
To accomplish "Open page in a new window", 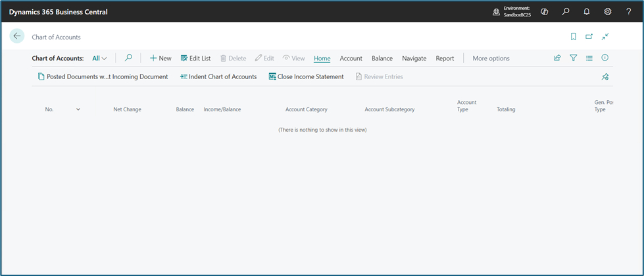I will coord(589,37).
